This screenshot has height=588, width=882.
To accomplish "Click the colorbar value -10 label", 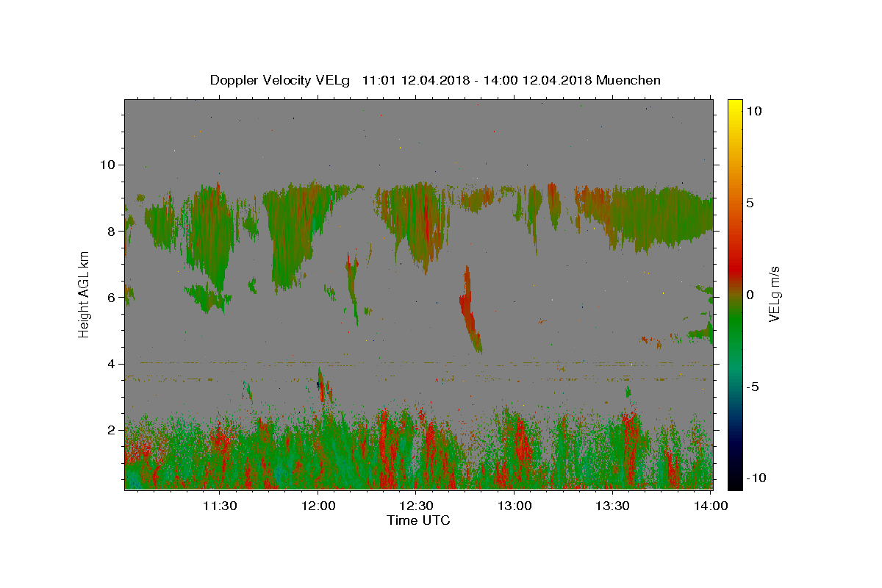I will click(756, 478).
